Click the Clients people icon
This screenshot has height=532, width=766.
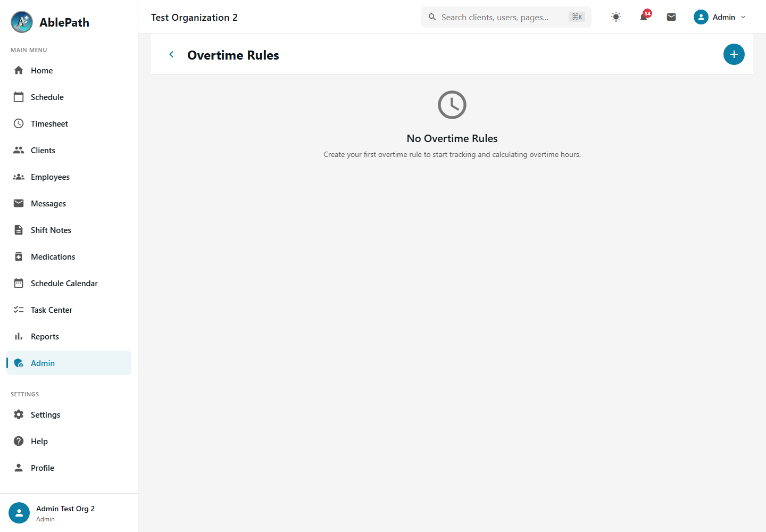click(x=19, y=150)
